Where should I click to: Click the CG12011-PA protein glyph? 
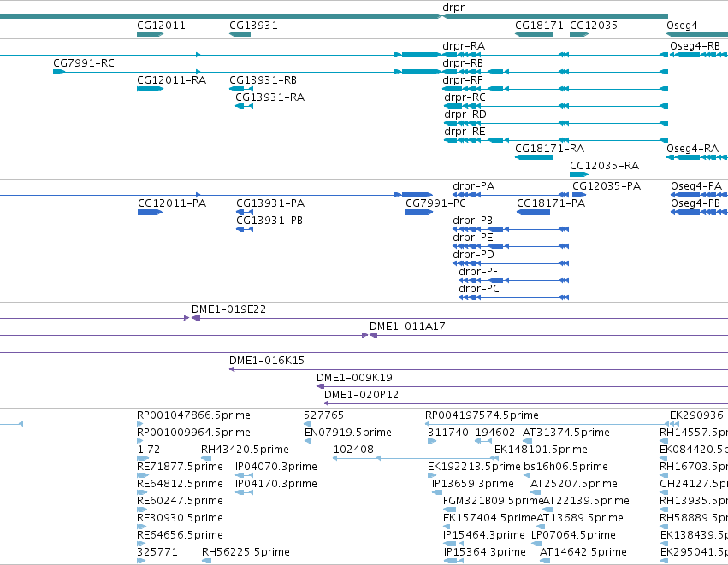coord(150,212)
